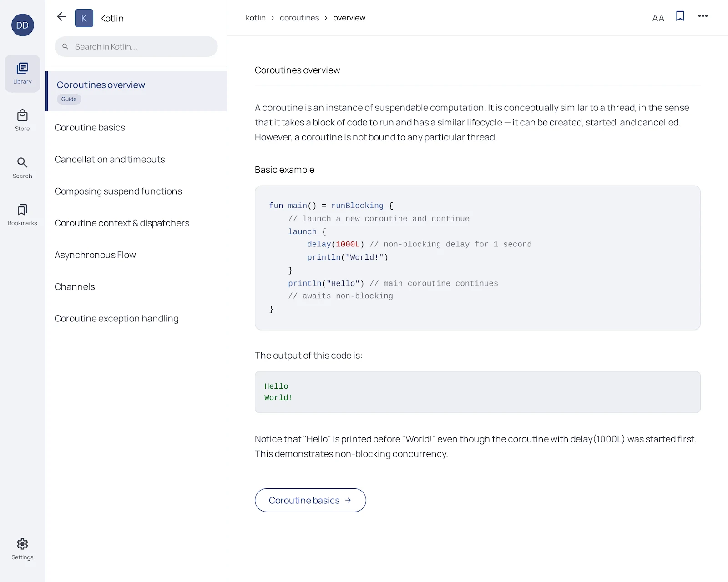Open the Channels topic
This screenshot has height=582, width=728.
(x=136, y=286)
